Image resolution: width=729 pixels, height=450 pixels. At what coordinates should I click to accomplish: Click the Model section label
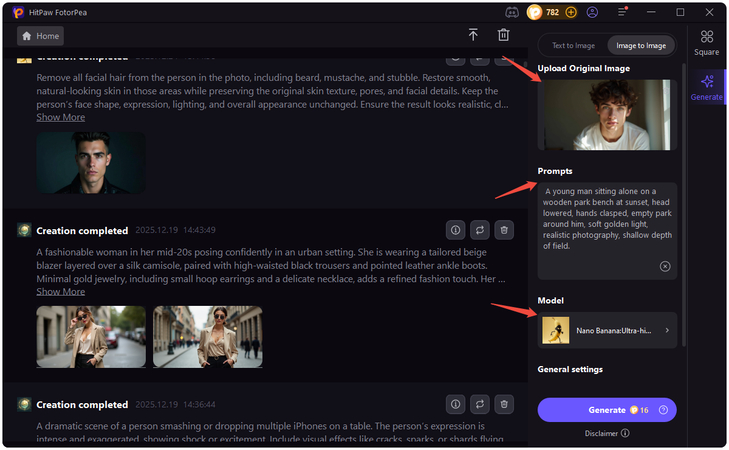tap(551, 301)
